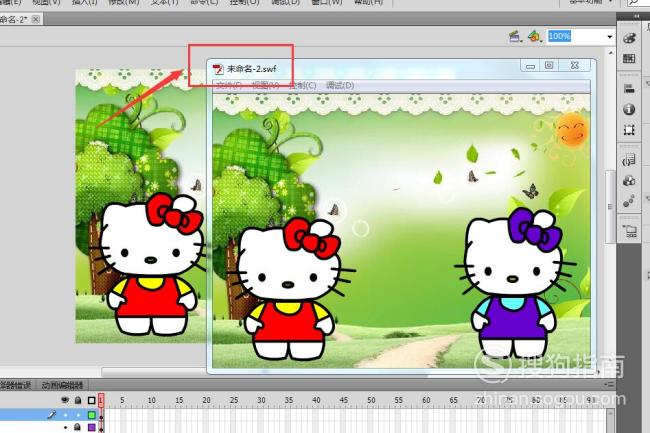Viewport: 650px width, 433px height.
Task: Switch to the Motion Editor tab
Action: [62, 385]
